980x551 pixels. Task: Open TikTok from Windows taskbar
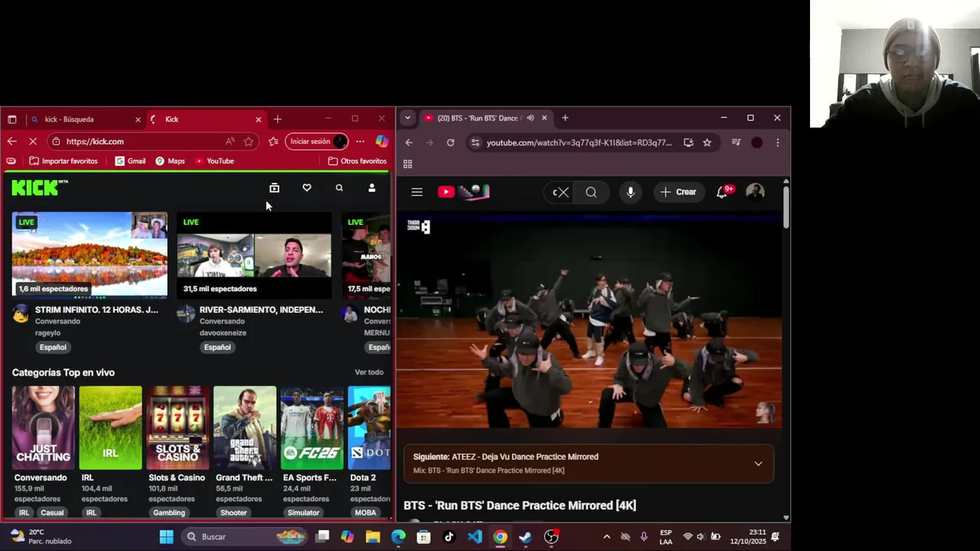pyautogui.click(x=449, y=536)
